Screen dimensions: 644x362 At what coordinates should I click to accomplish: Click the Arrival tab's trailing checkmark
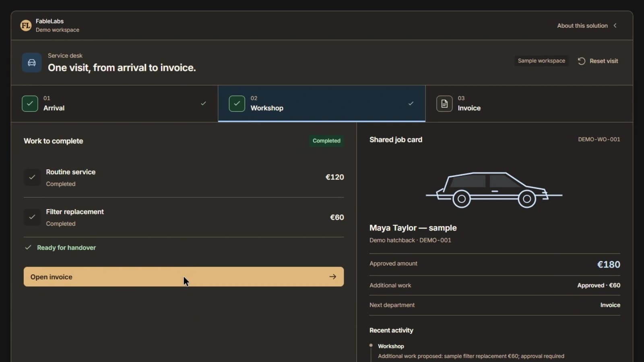pos(203,103)
